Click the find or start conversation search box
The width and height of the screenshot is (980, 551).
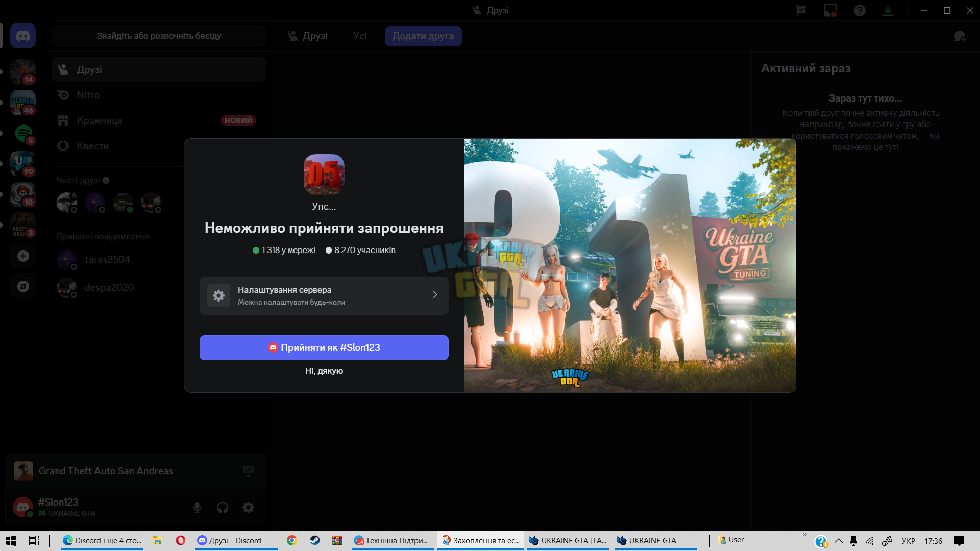tap(159, 36)
